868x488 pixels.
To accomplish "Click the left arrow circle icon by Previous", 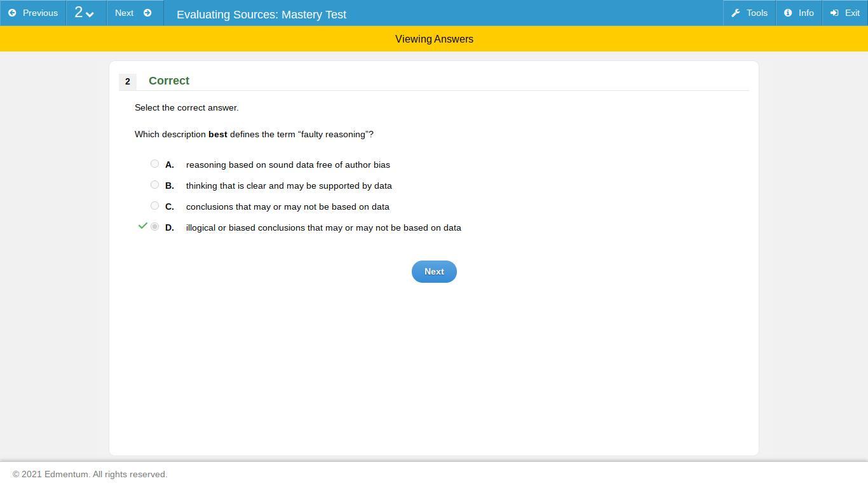I will pos(12,13).
